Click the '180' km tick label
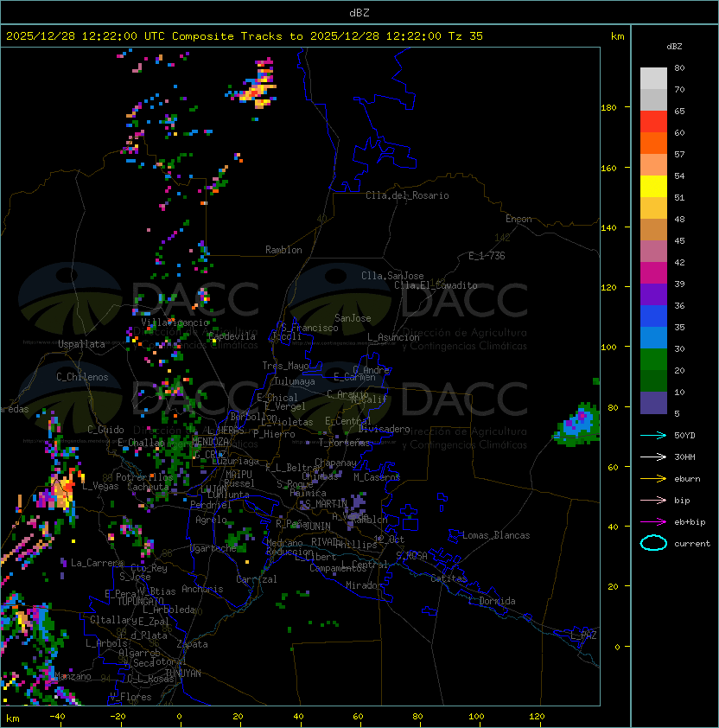Image resolution: width=719 pixels, height=728 pixels. point(608,108)
